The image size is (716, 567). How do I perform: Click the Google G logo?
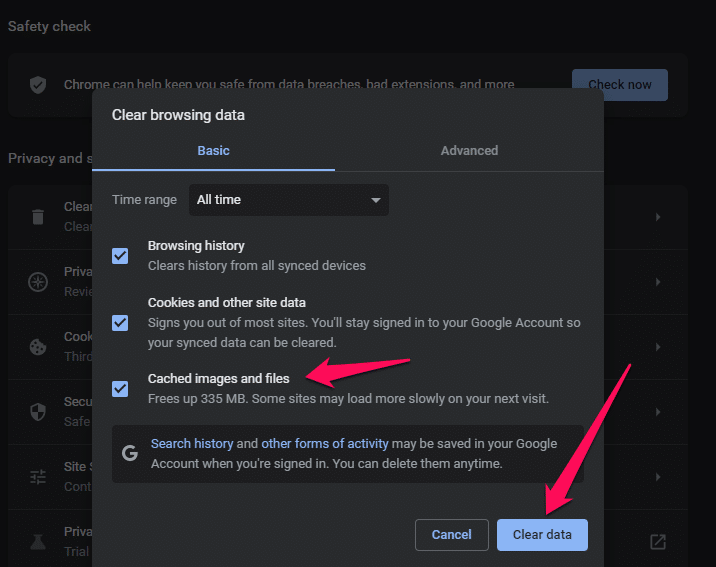[x=130, y=453]
